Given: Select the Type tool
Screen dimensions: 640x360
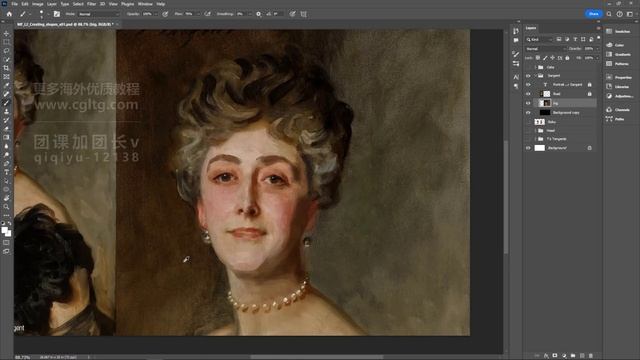Looking at the screenshot, I should point(6,172).
